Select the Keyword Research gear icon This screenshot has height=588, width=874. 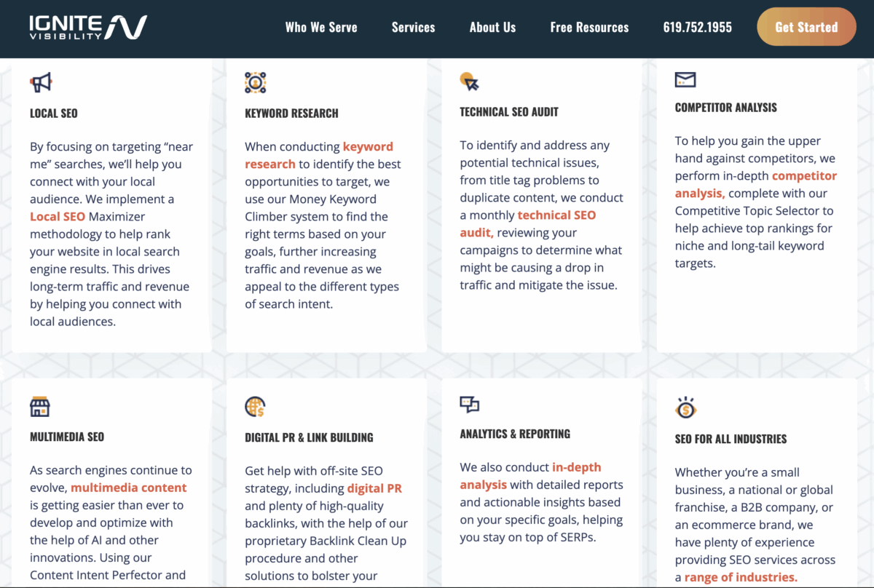coord(254,82)
